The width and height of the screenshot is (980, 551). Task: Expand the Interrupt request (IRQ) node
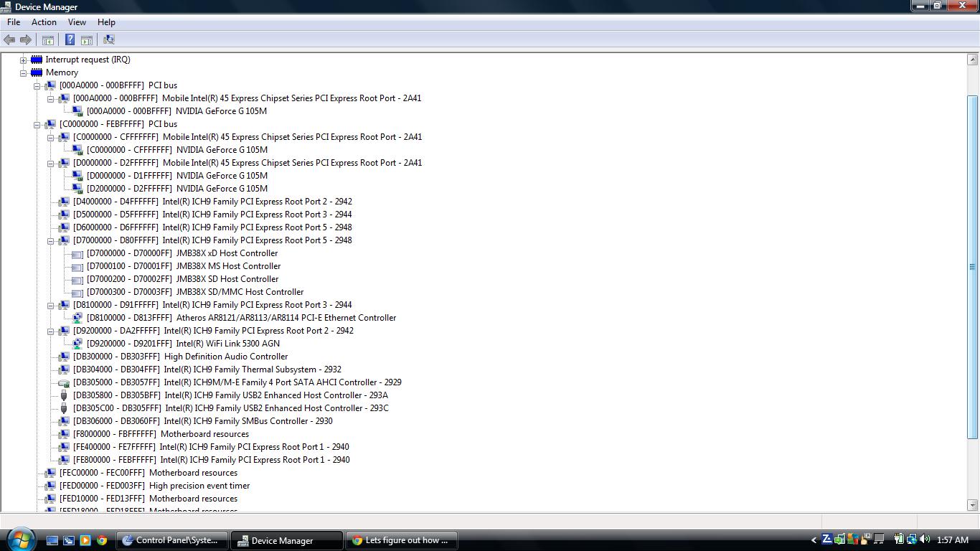(x=23, y=60)
